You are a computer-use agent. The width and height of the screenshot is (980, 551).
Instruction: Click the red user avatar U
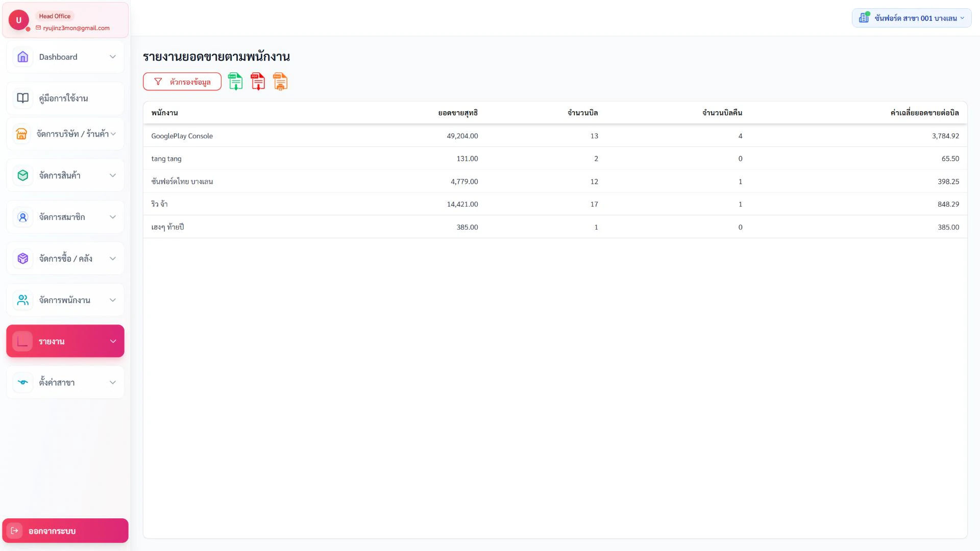[x=19, y=20]
